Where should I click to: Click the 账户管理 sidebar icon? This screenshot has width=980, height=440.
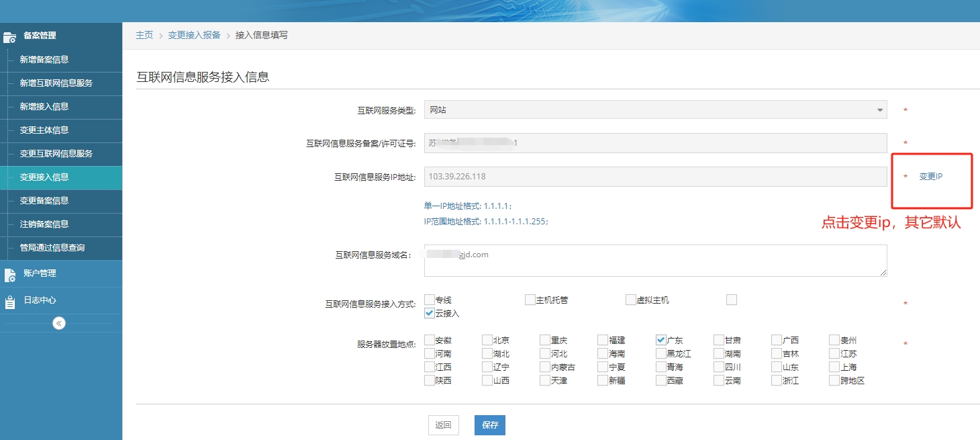coord(9,275)
